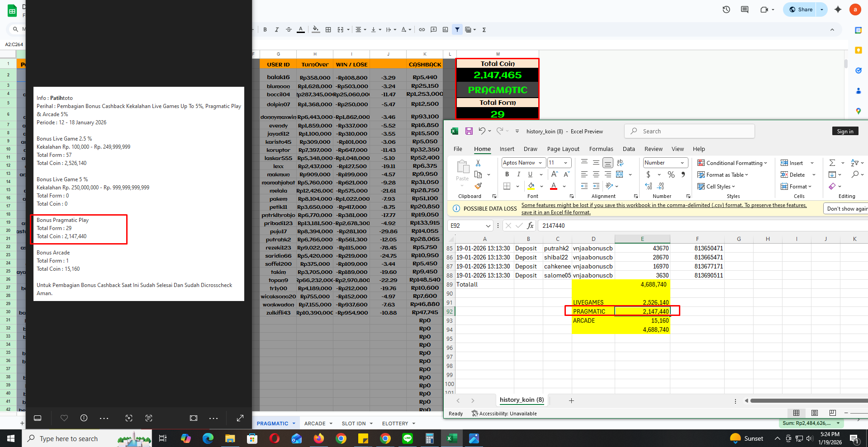Click Google Sheets text color button

pos(301,30)
